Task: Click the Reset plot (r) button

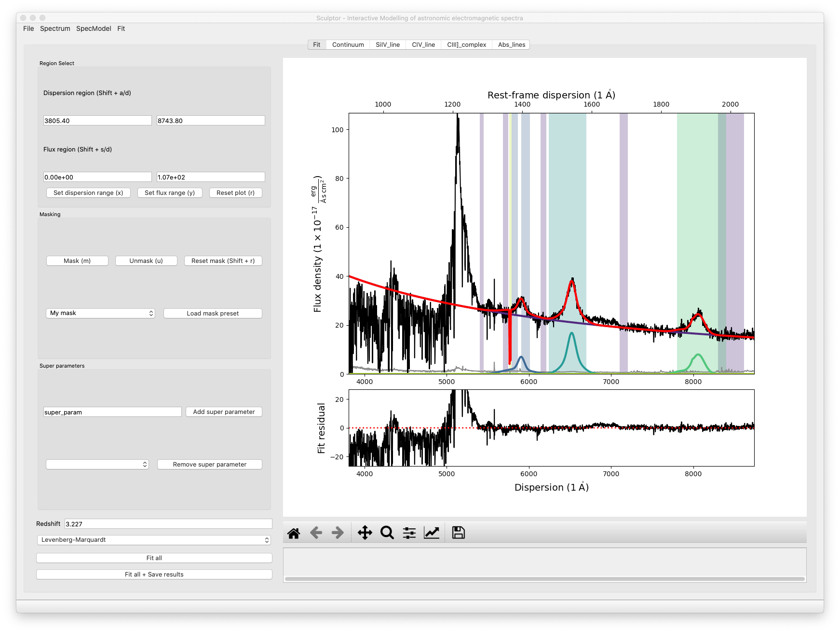Action: coord(236,193)
